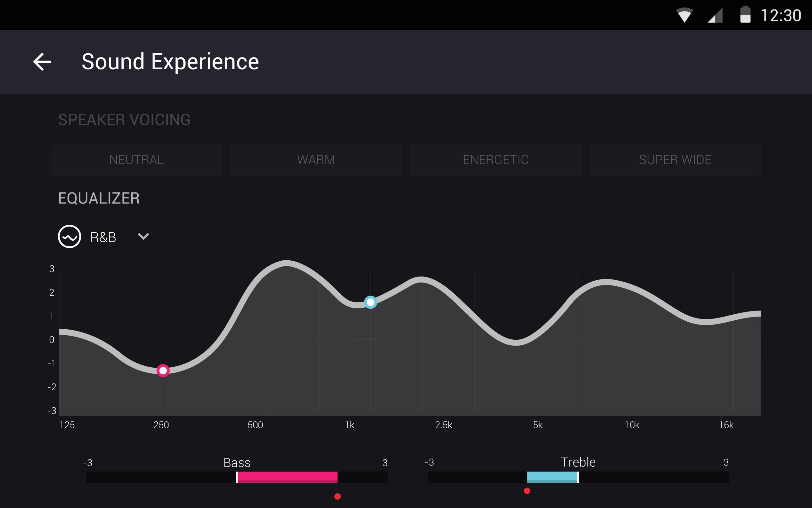Click the 12:30 clock
The image size is (812, 508).
[781, 16]
